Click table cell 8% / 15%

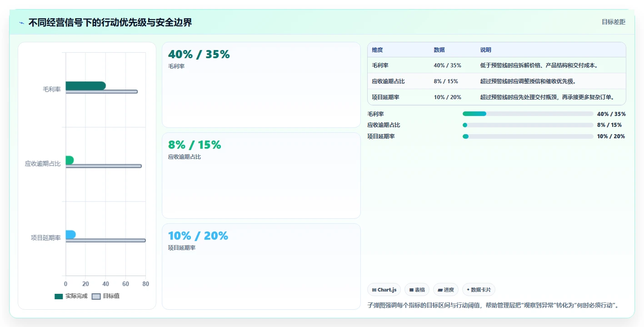pos(446,81)
